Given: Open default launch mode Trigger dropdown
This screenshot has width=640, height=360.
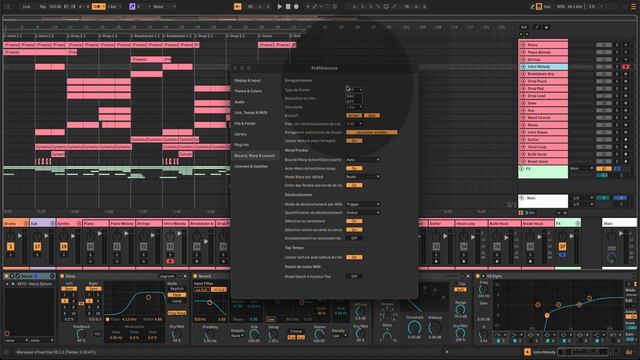Looking at the screenshot, I should [x=363, y=204].
